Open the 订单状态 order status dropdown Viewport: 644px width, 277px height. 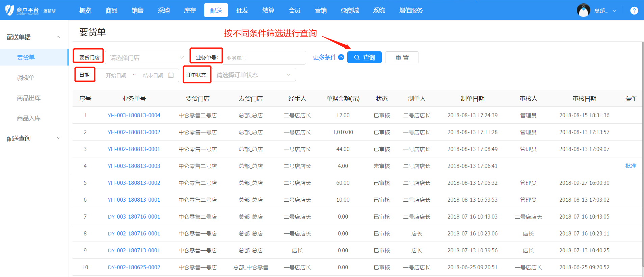point(253,75)
